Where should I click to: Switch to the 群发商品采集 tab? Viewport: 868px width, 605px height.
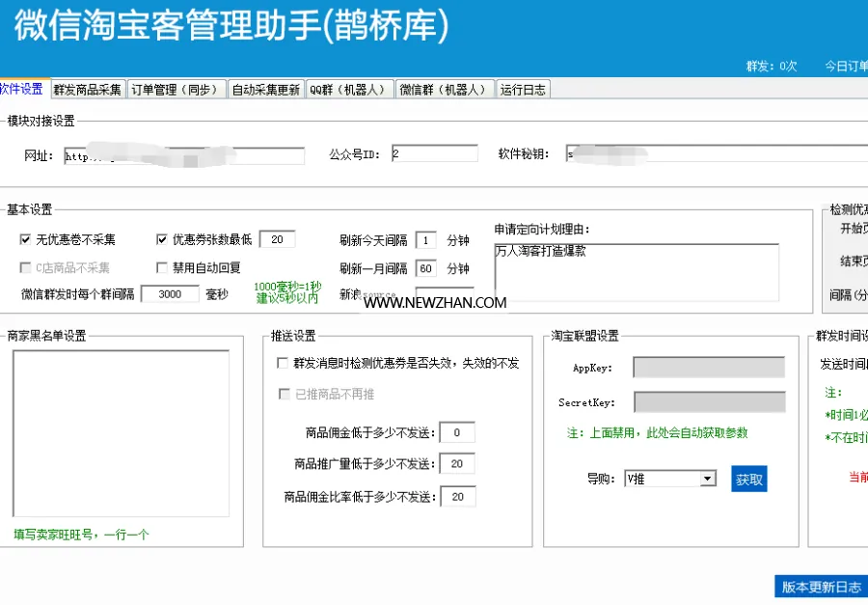click(x=88, y=90)
